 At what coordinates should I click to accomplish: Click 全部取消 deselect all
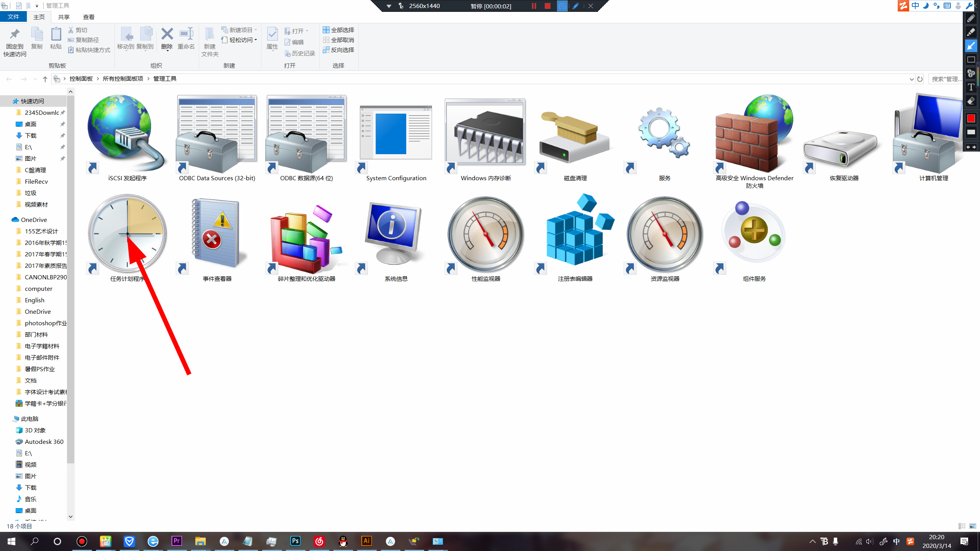point(338,40)
